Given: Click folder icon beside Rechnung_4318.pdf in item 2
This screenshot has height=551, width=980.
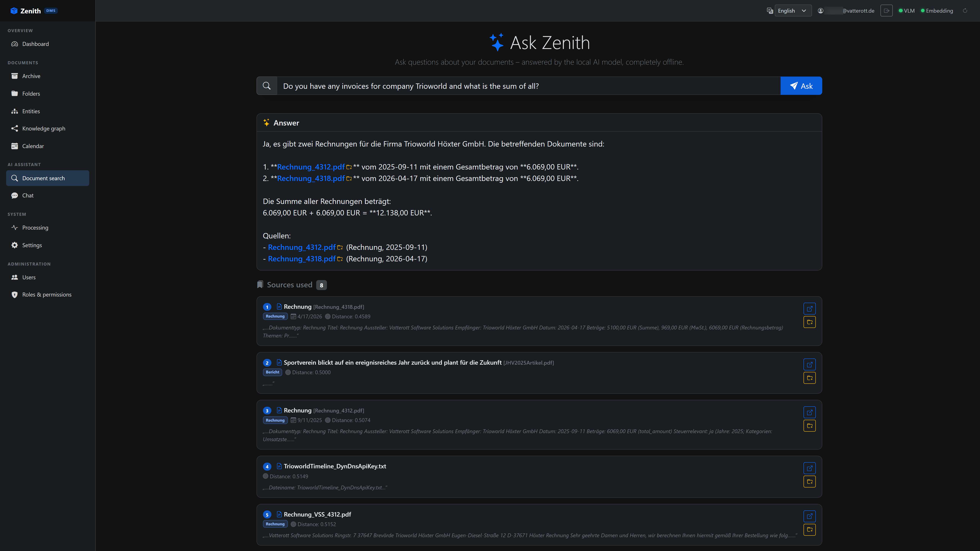Looking at the screenshot, I should click(349, 179).
